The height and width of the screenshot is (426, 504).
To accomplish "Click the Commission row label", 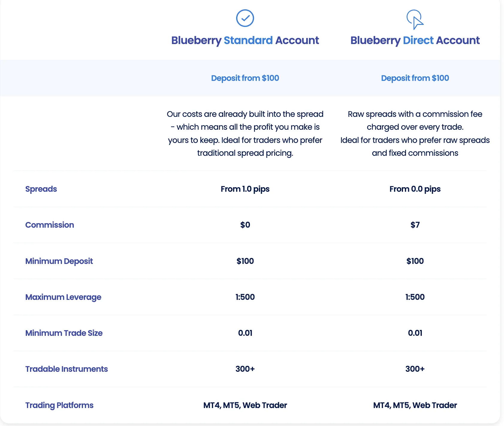I will coord(49,225).
